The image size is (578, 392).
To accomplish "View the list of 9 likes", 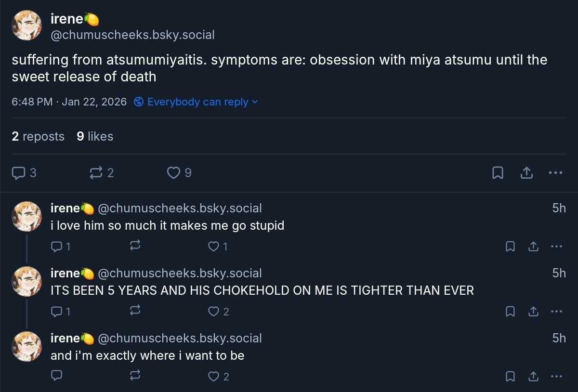I will tap(95, 137).
